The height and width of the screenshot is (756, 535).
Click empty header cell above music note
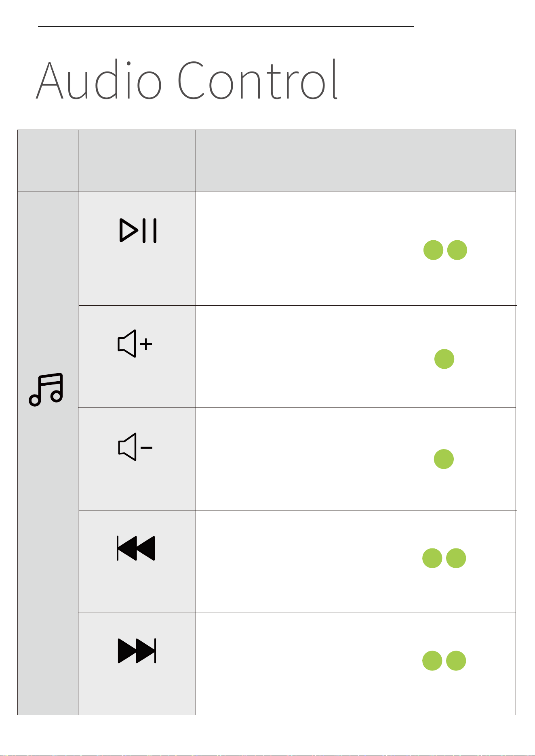48,160
